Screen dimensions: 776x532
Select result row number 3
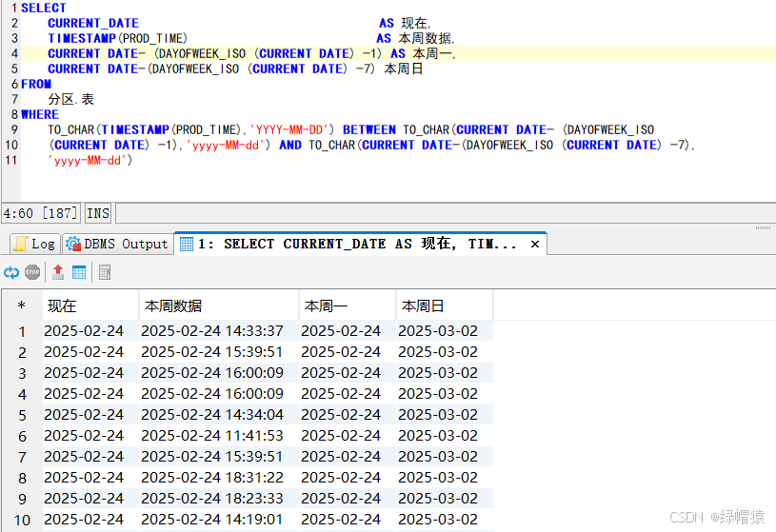tap(22, 373)
